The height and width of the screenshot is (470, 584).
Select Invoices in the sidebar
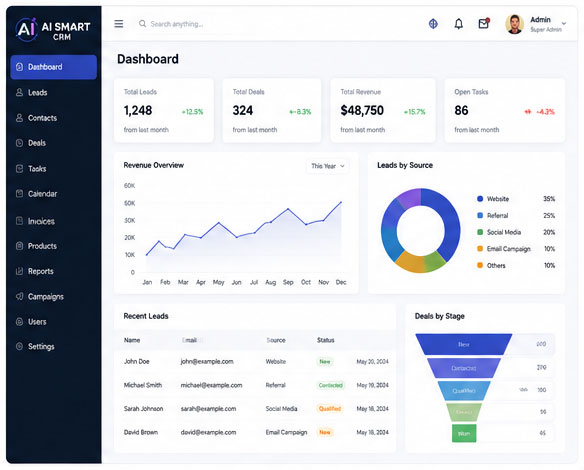pyautogui.click(x=54, y=221)
